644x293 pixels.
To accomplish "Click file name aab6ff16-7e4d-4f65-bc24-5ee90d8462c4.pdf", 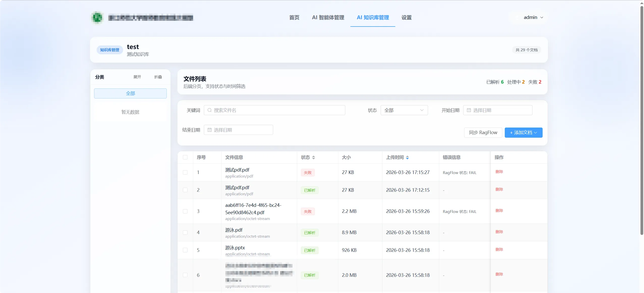I will click(253, 209).
